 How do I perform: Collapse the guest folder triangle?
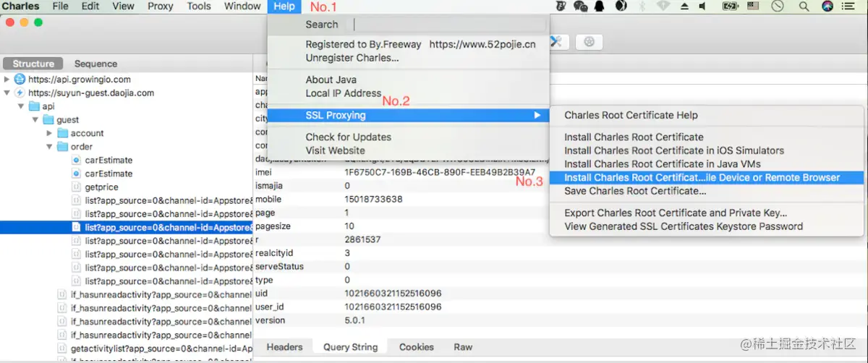click(35, 120)
